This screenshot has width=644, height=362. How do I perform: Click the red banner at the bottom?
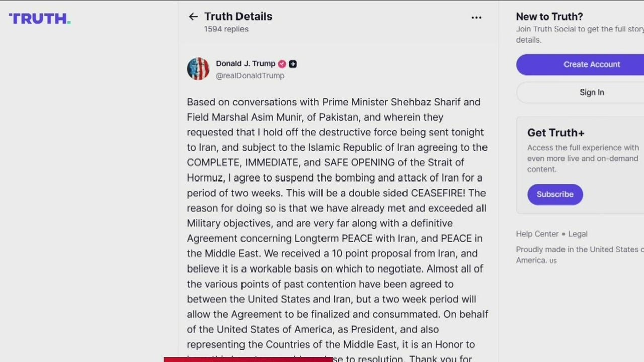pos(248,359)
